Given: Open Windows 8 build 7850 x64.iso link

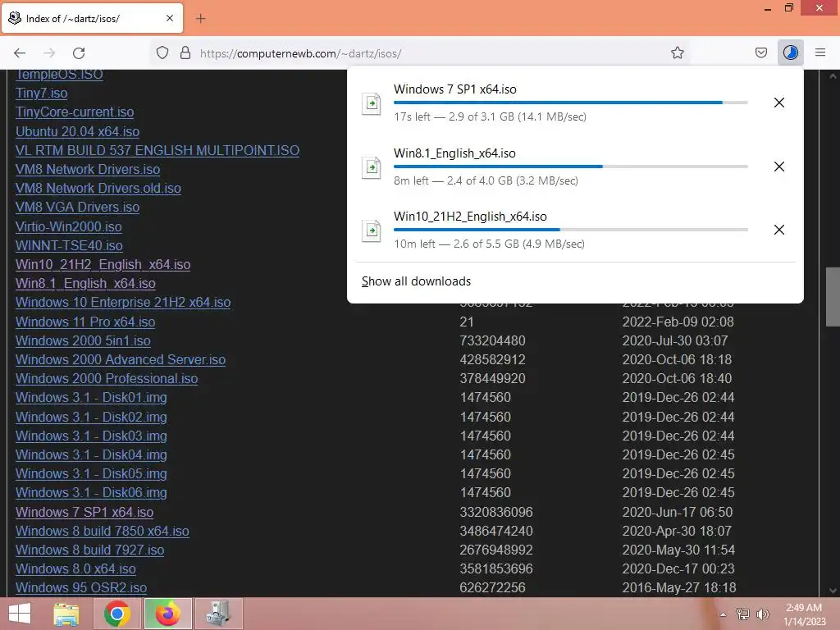Looking at the screenshot, I should click(x=103, y=532).
